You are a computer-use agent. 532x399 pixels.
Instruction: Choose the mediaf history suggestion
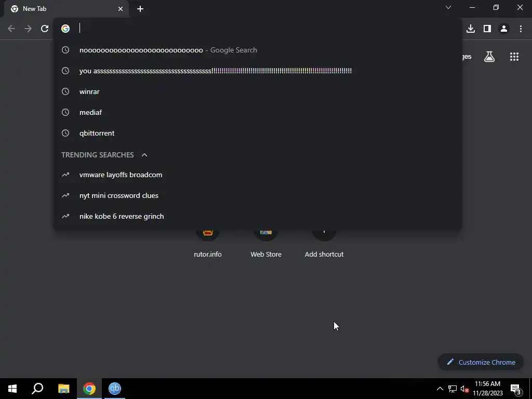(258, 112)
